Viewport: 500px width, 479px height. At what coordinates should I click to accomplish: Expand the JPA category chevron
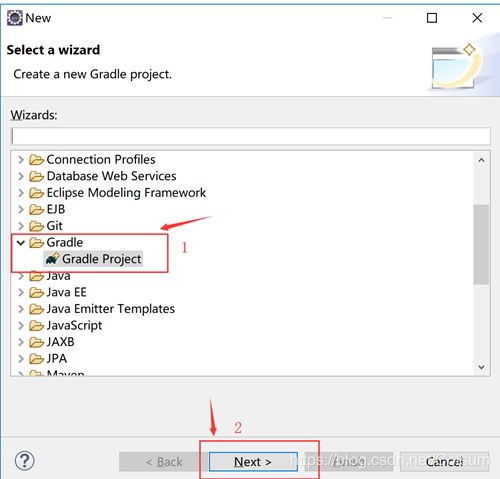(21, 359)
